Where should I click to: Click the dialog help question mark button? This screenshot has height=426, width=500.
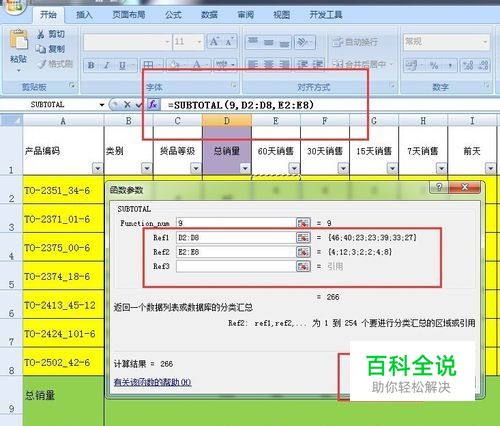439,187
